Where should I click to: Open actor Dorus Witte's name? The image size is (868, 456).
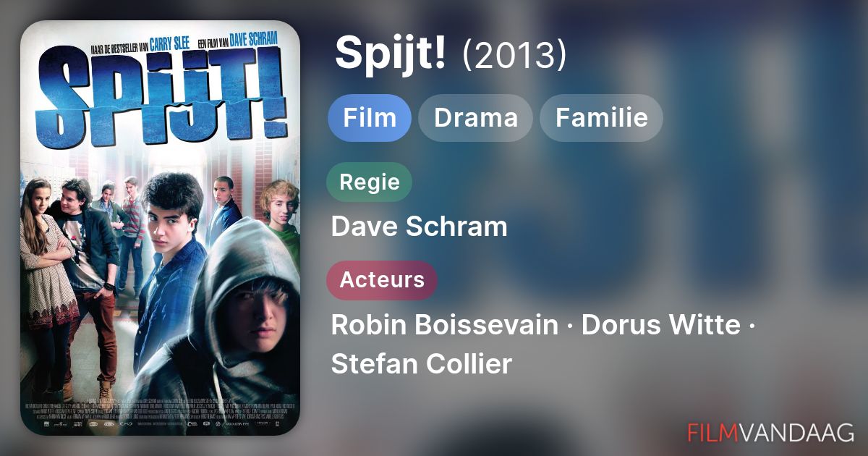pos(660,326)
